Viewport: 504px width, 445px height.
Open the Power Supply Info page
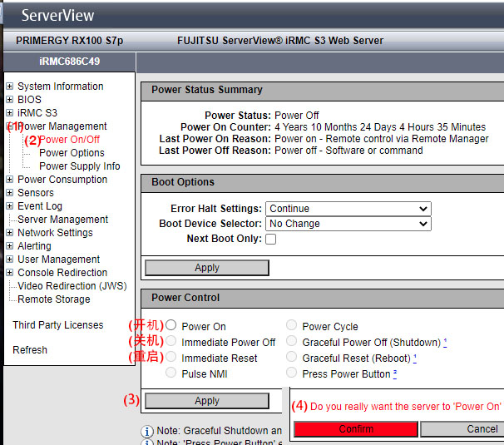coord(80,166)
